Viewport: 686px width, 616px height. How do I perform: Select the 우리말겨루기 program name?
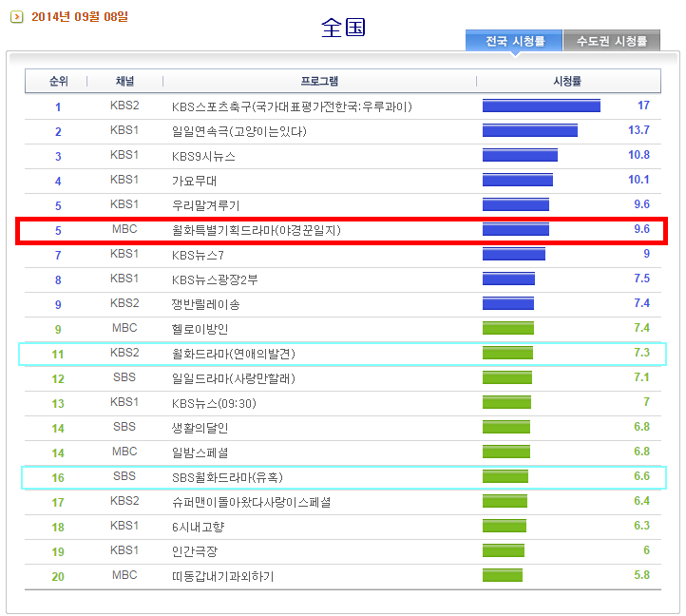[205, 205]
